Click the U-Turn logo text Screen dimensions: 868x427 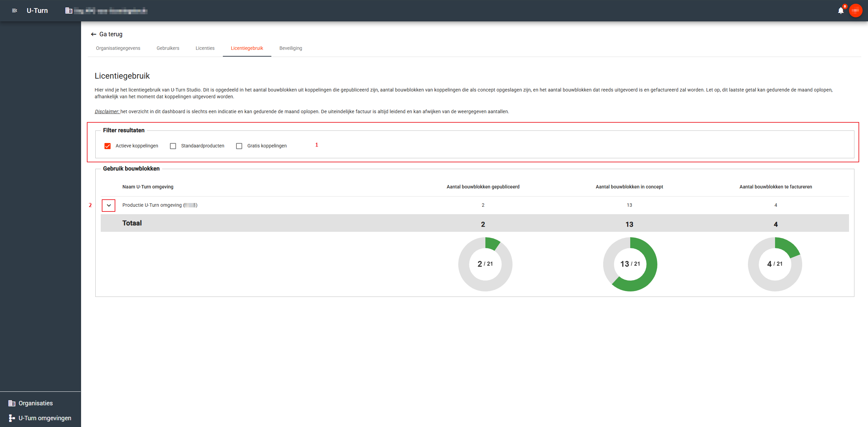(37, 11)
